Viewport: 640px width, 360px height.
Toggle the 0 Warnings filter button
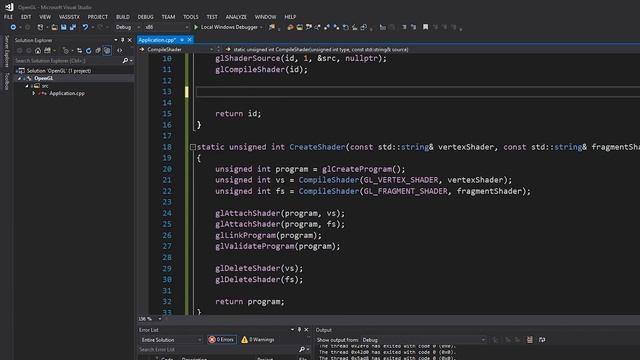(x=258, y=340)
